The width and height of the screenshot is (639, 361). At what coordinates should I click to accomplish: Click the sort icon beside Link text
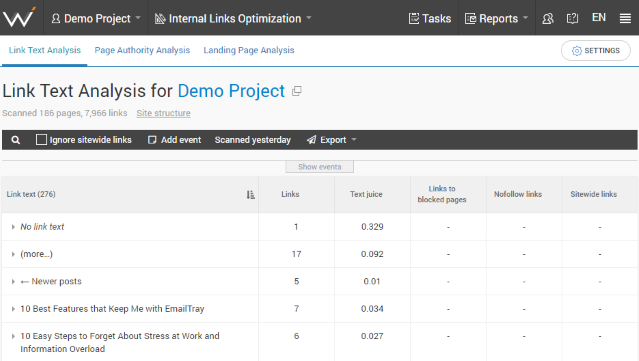(250, 195)
